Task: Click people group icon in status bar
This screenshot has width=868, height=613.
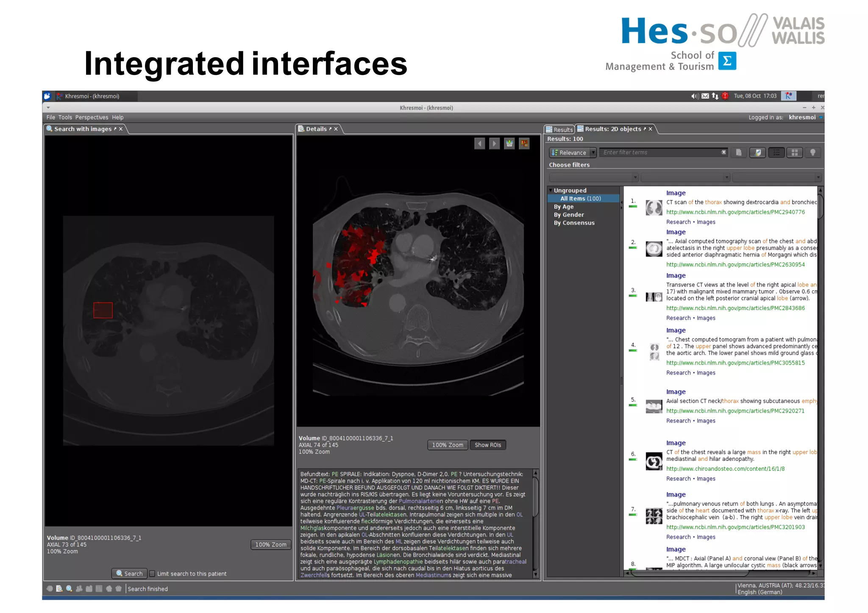Action: (x=79, y=588)
